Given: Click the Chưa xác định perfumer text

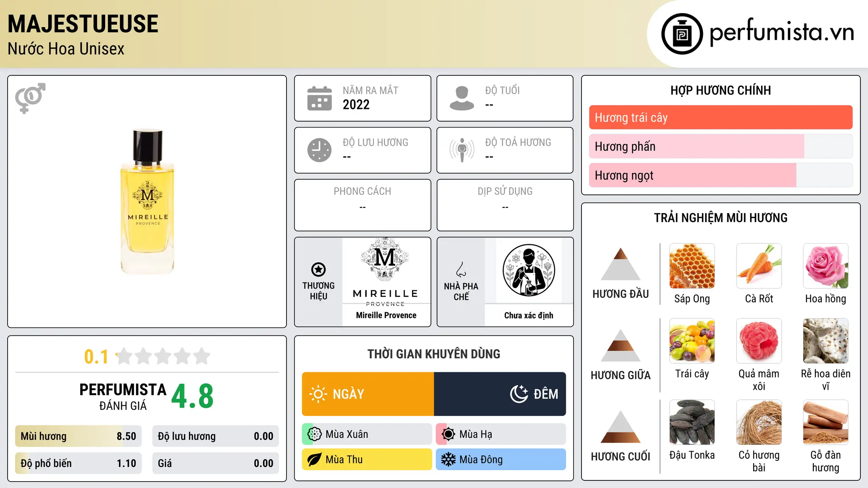Looking at the screenshot, I should (x=529, y=315).
